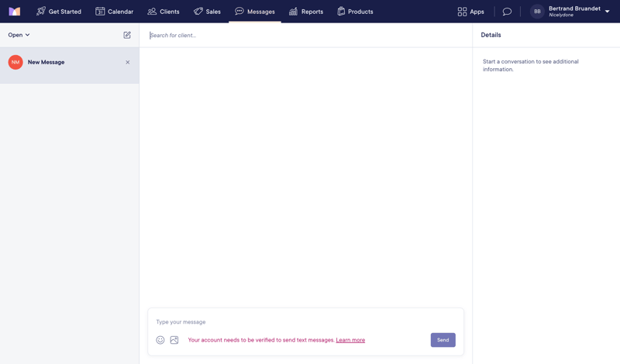Open the Reports section
Viewport: 620px width, 364px height.
[306, 12]
